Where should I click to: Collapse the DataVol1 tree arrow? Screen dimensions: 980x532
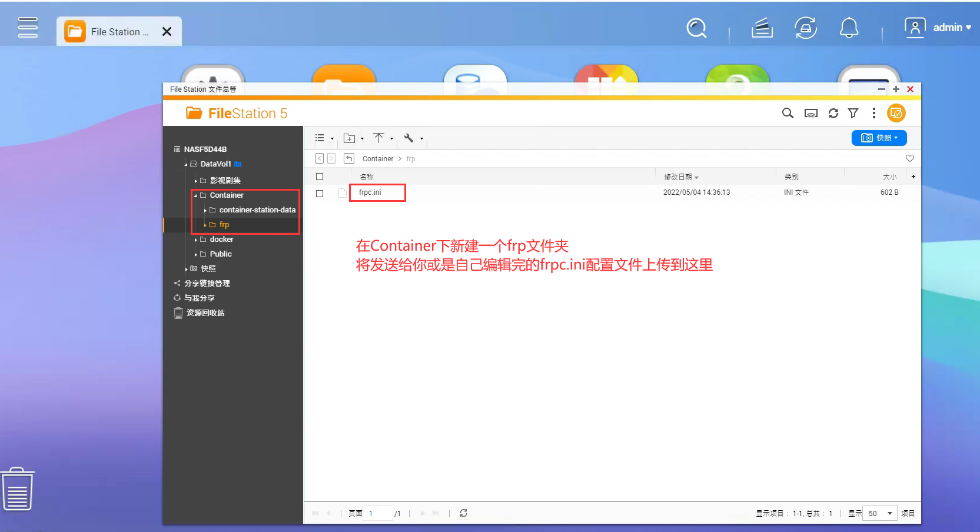coord(186,164)
